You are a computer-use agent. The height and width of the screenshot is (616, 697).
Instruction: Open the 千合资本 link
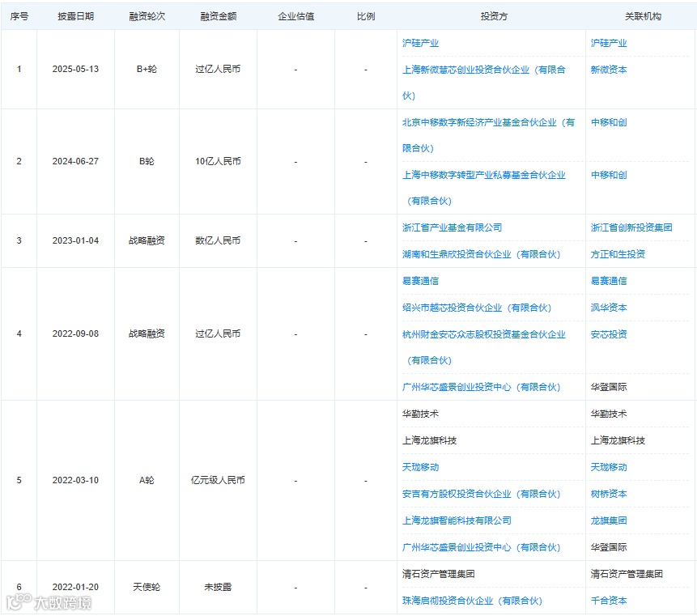[609, 601]
